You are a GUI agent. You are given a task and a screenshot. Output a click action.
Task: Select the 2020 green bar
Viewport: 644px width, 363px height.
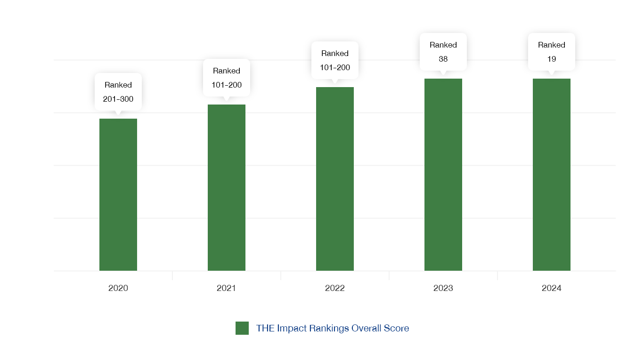(x=118, y=194)
